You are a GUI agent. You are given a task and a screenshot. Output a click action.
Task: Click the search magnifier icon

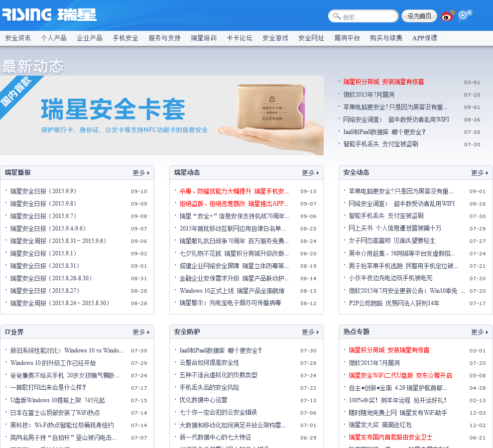(x=337, y=16)
